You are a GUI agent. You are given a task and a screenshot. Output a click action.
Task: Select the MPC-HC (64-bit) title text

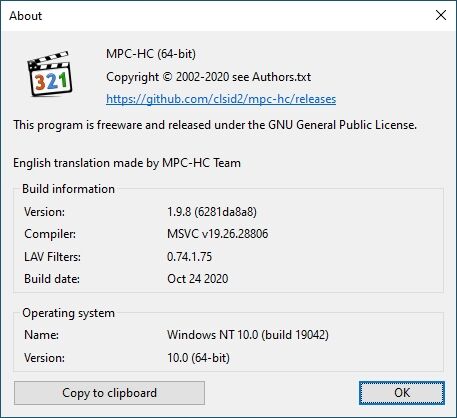[151, 54]
